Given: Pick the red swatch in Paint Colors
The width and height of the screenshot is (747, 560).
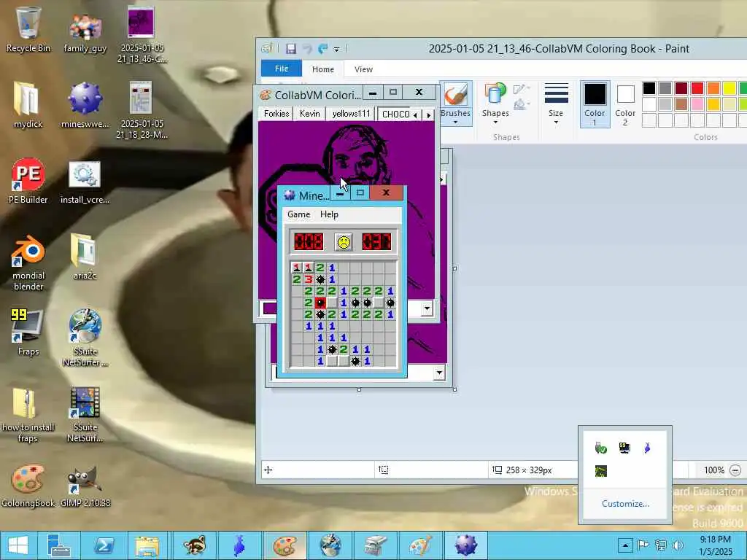Looking at the screenshot, I should click(x=697, y=88).
